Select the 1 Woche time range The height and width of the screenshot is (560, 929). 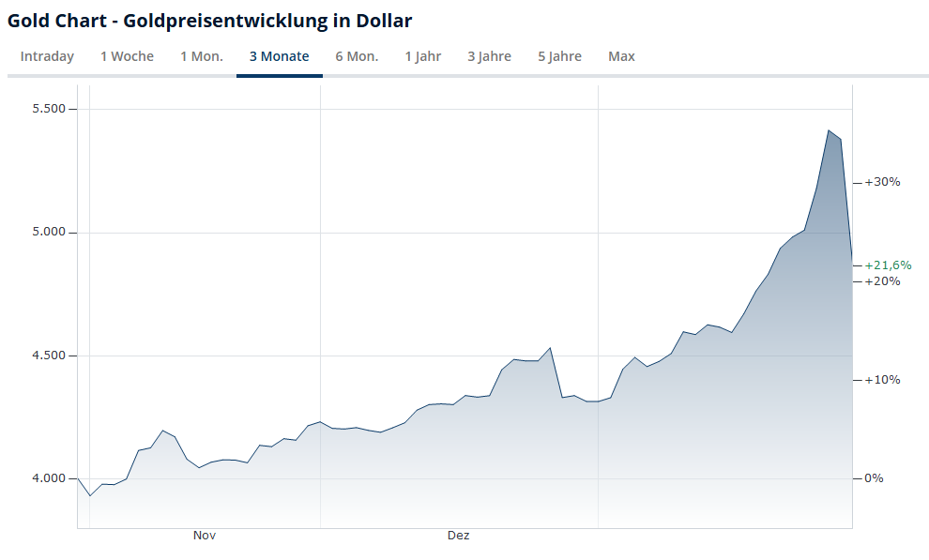click(x=127, y=56)
